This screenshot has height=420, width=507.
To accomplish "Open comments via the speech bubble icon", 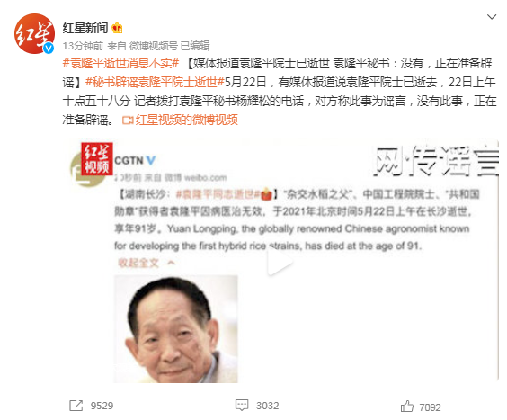I will [242, 405].
